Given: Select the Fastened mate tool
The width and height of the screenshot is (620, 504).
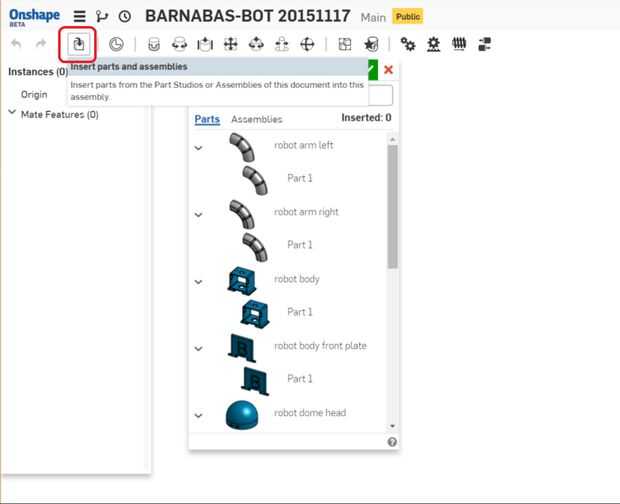Looking at the screenshot, I should coord(154,44).
